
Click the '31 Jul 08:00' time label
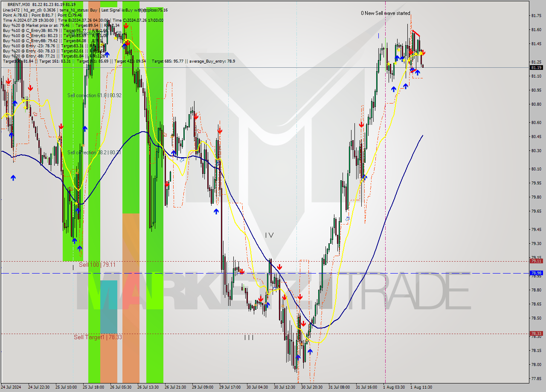(339, 387)
